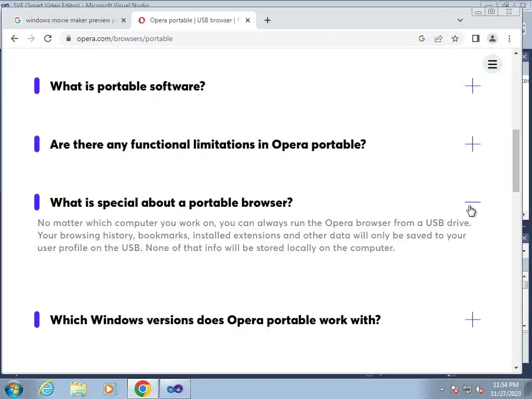Open the network tray icon
The image size is (532, 399).
point(467,390)
